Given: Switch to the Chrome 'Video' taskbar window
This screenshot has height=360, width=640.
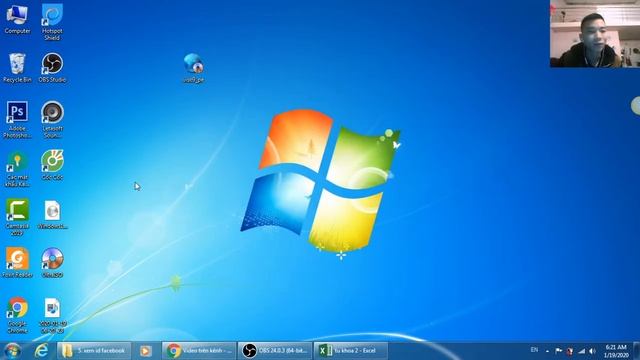Looking at the screenshot, I should coord(199,351).
